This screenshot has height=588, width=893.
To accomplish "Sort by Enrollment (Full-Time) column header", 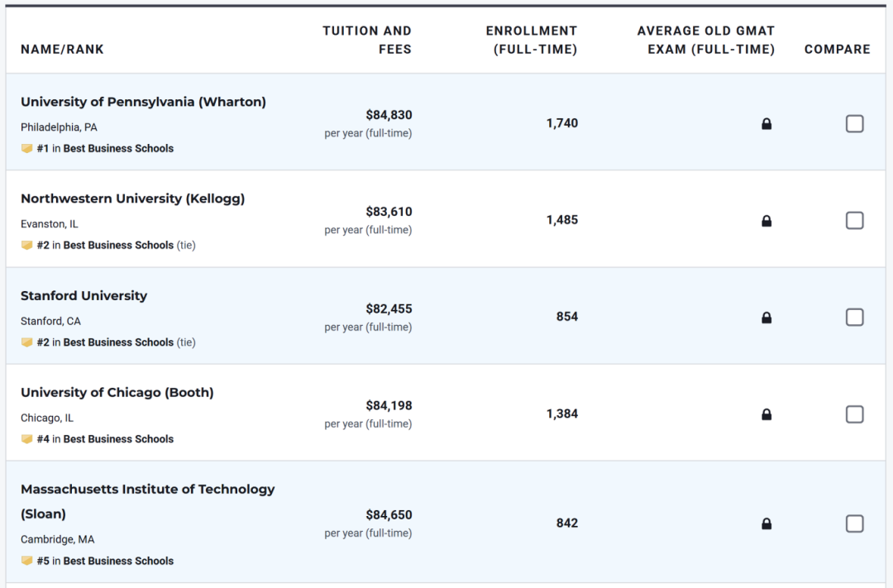I will point(531,40).
